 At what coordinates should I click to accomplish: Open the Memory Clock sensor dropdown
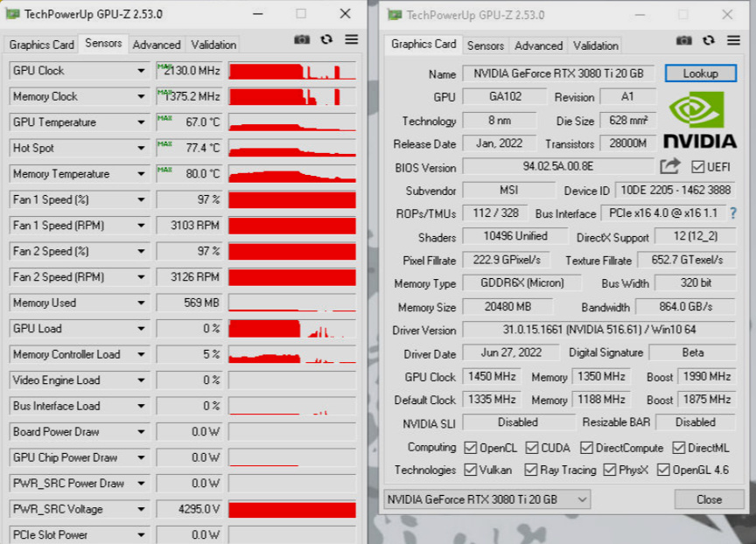pyautogui.click(x=141, y=96)
